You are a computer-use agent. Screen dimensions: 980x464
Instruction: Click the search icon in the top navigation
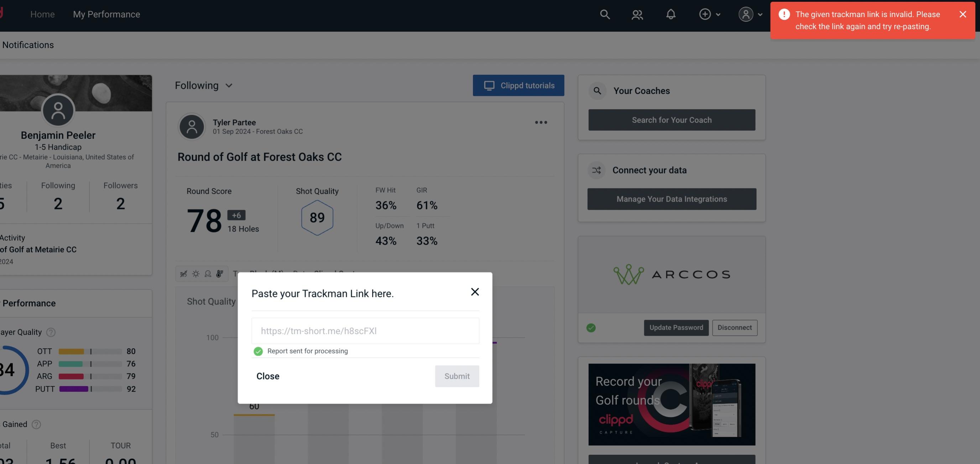point(604,14)
